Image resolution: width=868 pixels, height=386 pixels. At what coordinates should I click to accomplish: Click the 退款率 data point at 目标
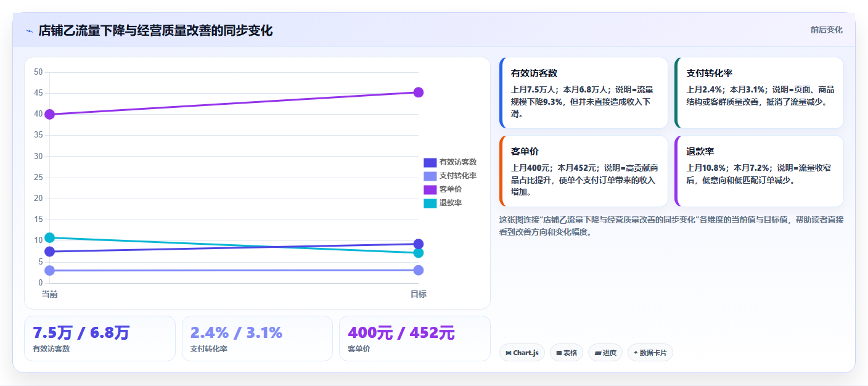pos(419,253)
